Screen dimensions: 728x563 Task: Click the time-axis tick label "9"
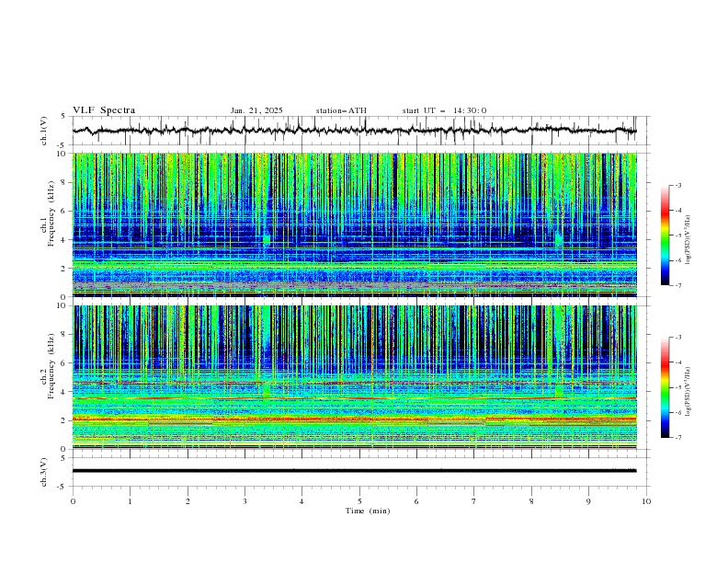pos(588,501)
